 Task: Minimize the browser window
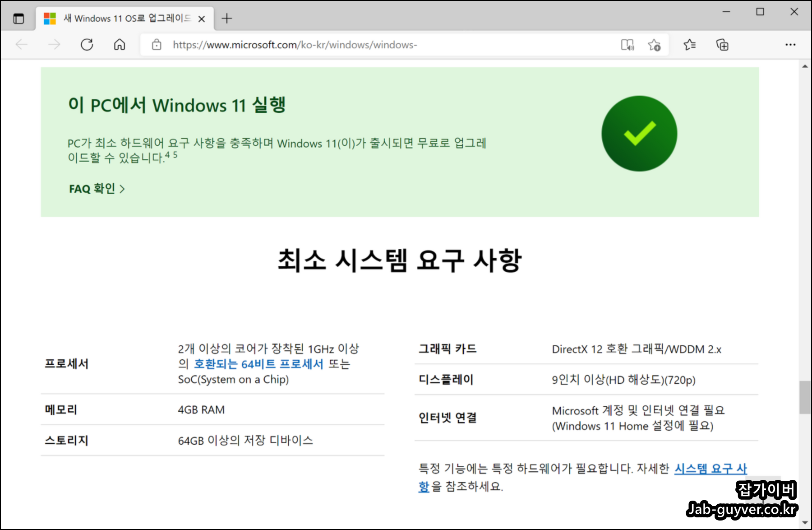[x=726, y=12]
